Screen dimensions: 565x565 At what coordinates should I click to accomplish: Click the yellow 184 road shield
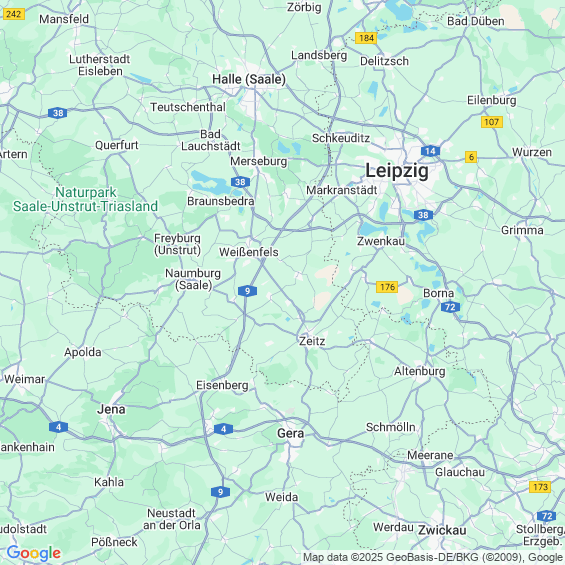click(x=366, y=38)
